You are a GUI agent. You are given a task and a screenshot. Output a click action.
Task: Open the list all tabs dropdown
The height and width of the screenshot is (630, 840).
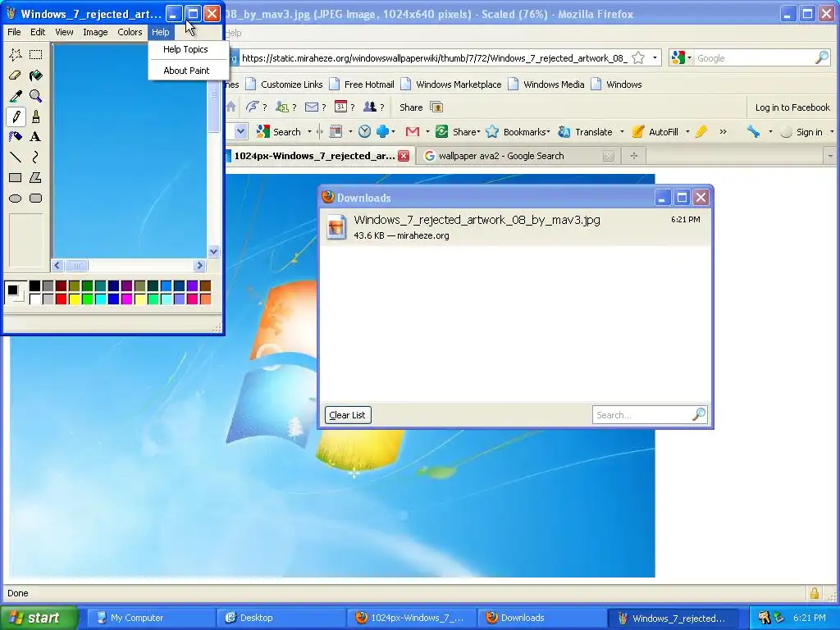[830, 156]
